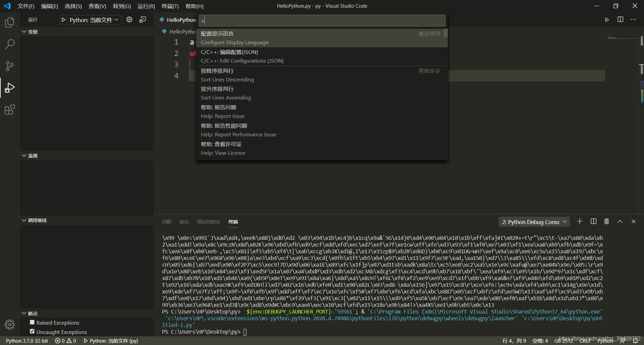Enable Raised Exceptions breakpoint
Image resolution: width=644 pixels, height=345 pixels.
[x=32, y=322]
